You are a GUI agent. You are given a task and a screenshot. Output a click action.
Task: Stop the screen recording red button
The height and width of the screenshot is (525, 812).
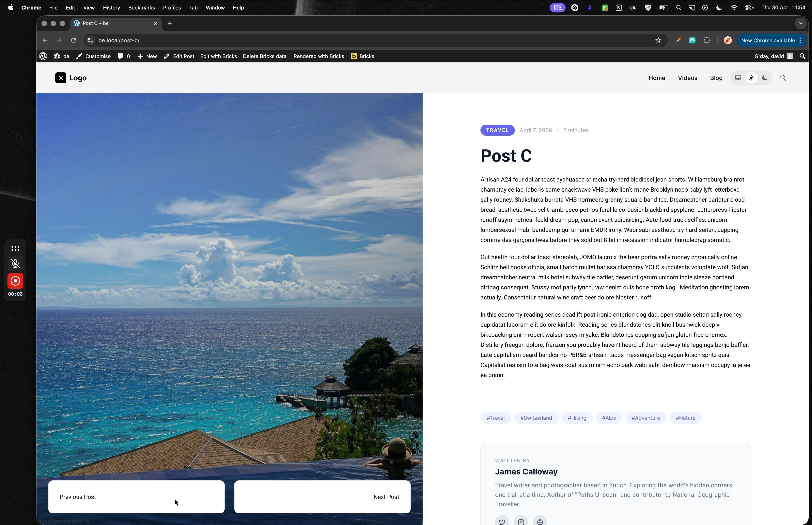pyautogui.click(x=15, y=281)
